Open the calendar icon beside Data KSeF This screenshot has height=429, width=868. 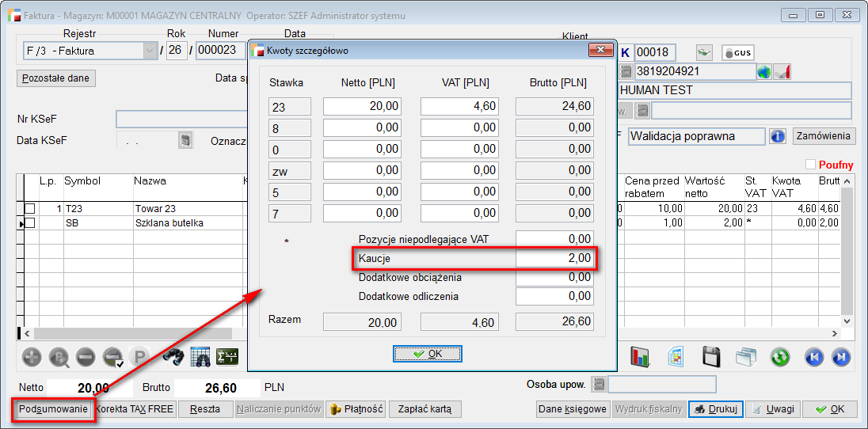coord(185,140)
